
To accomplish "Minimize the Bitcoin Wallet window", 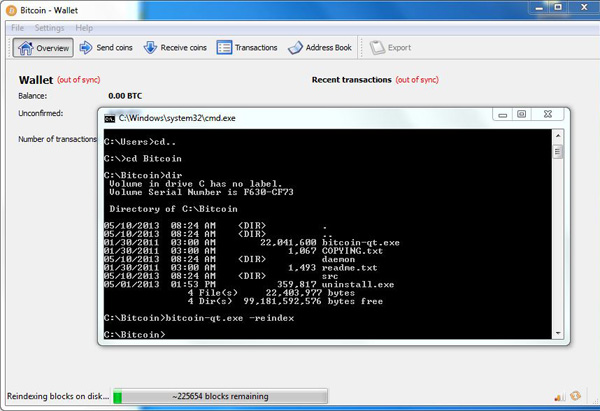I will point(540,8).
